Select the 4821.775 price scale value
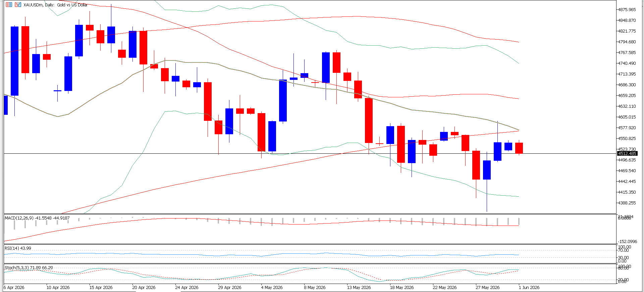The width and height of the screenshot is (644, 292). point(627,31)
